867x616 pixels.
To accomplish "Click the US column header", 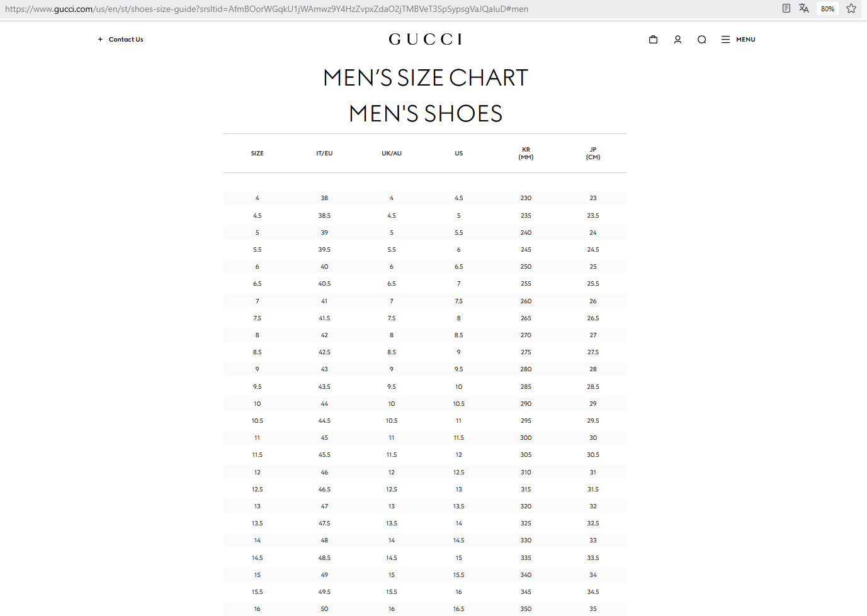I will (458, 153).
